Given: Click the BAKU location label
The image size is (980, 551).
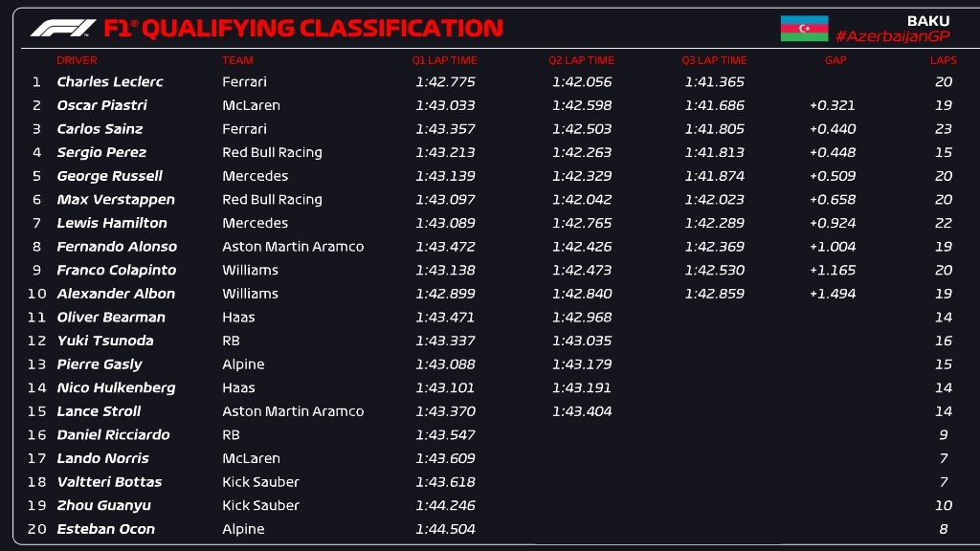Looking at the screenshot, I should pyautogui.click(x=927, y=21).
